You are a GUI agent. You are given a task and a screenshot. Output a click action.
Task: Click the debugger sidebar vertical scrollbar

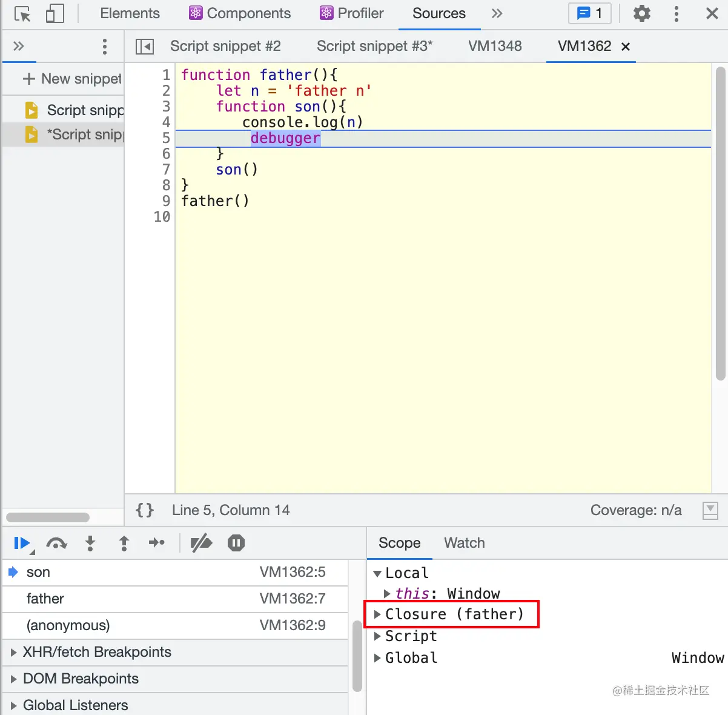357,656
